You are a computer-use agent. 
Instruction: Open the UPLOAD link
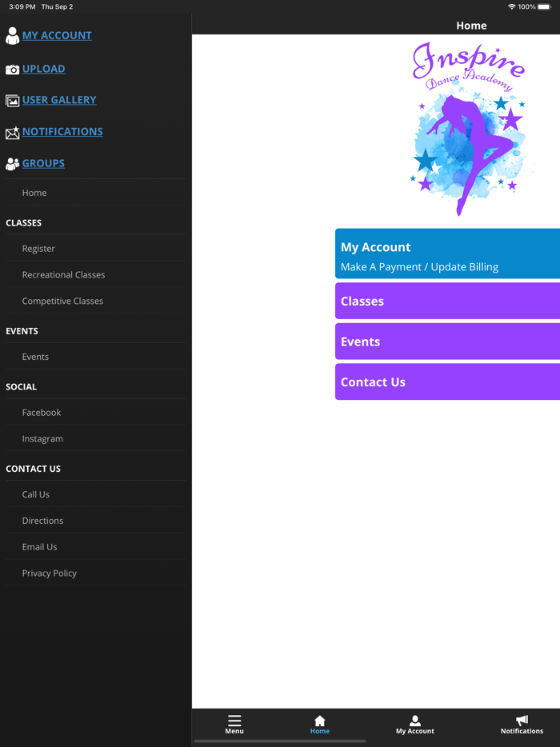tap(43, 69)
